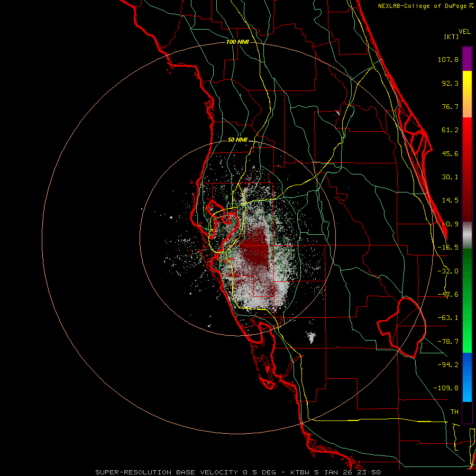Click the red segment of velocity color bar
The width and height of the screenshot is (476, 476).
click(x=467, y=170)
